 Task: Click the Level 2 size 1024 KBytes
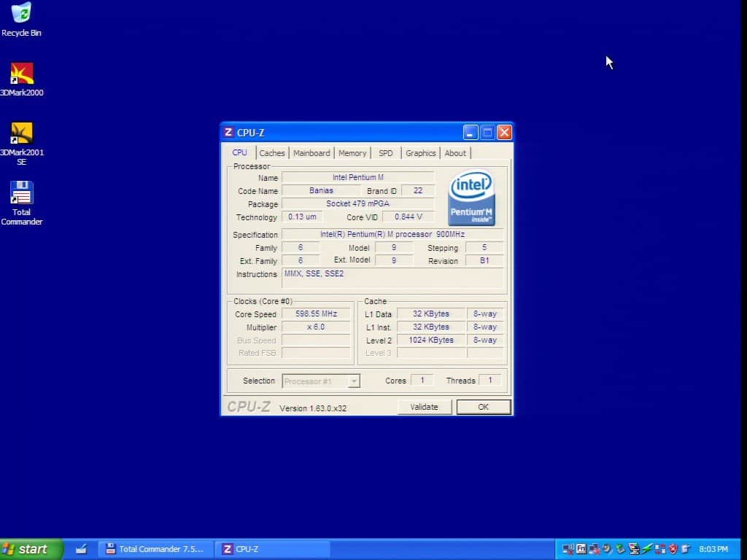(431, 340)
